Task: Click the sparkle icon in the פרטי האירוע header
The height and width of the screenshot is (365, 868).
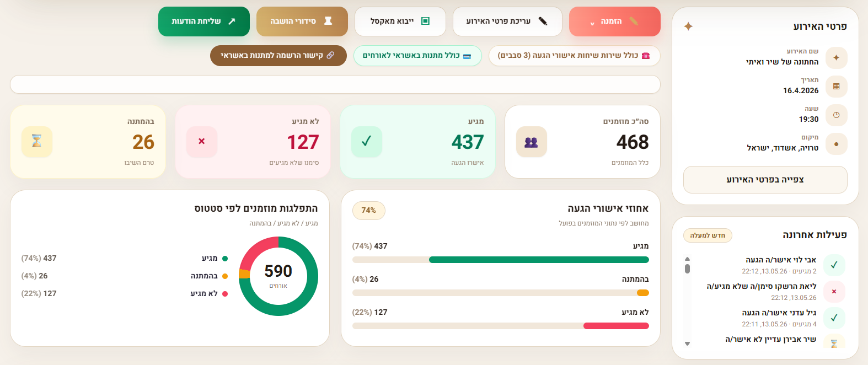Action: (688, 26)
